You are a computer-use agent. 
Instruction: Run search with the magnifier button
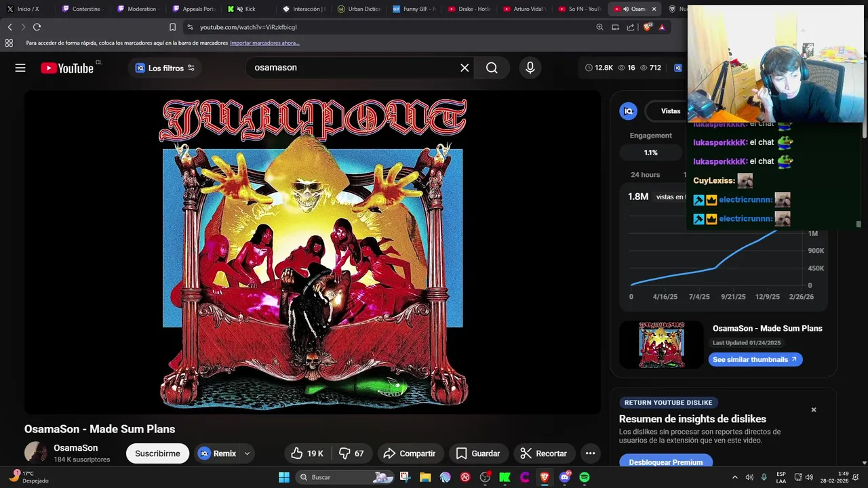(x=492, y=68)
